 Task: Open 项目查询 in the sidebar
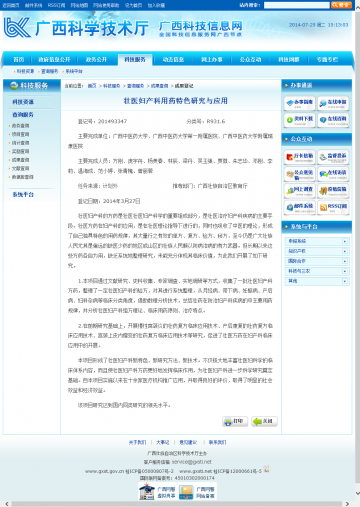[20, 134]
